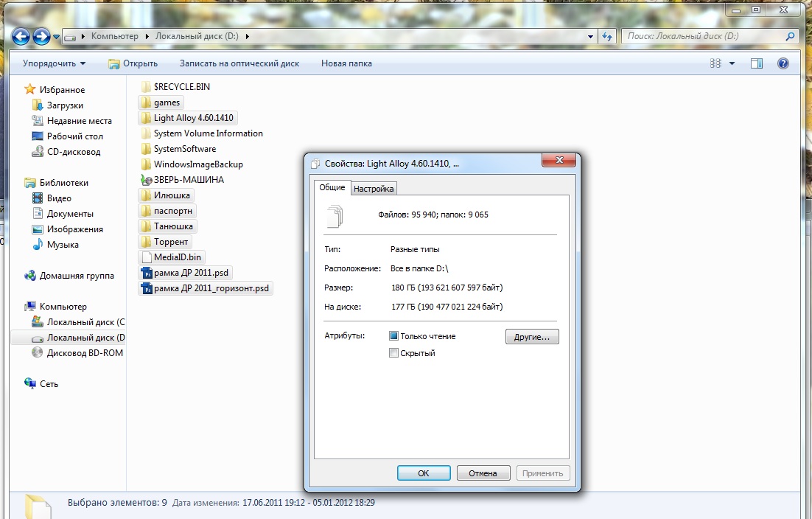Click the Другие... button
The image size is (812, 519).
(532, 337)
